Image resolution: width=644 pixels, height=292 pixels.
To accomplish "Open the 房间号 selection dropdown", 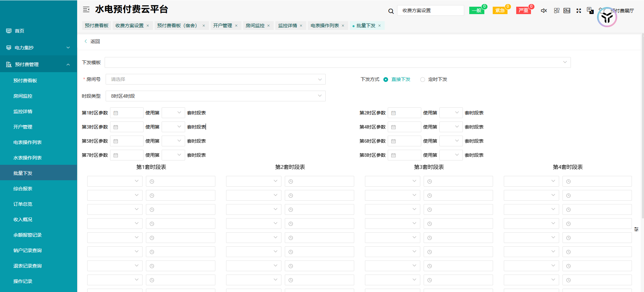I will pos(215,79).
